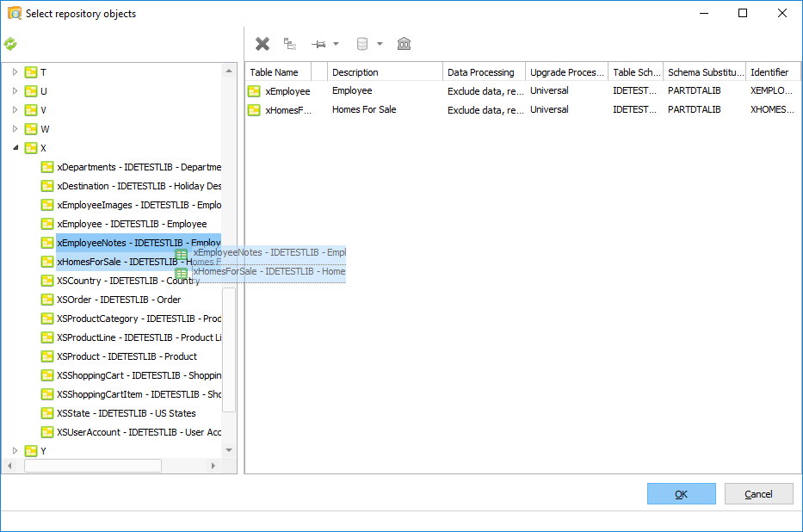The image size is (803, 532).
Task: Click table icon beside XSUserAccount
Action: (47, 432)
